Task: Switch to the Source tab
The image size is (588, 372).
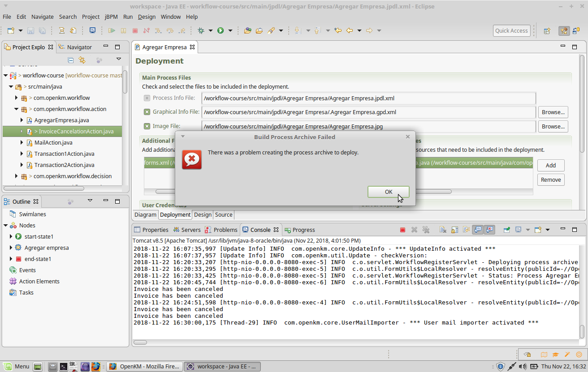Action: (223, 215)
